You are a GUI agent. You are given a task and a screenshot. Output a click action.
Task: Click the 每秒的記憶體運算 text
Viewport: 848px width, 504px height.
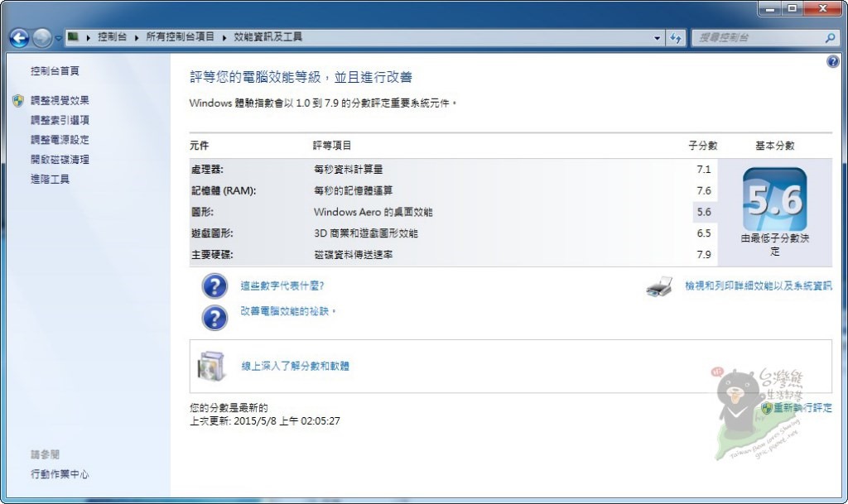click(353, 190)
